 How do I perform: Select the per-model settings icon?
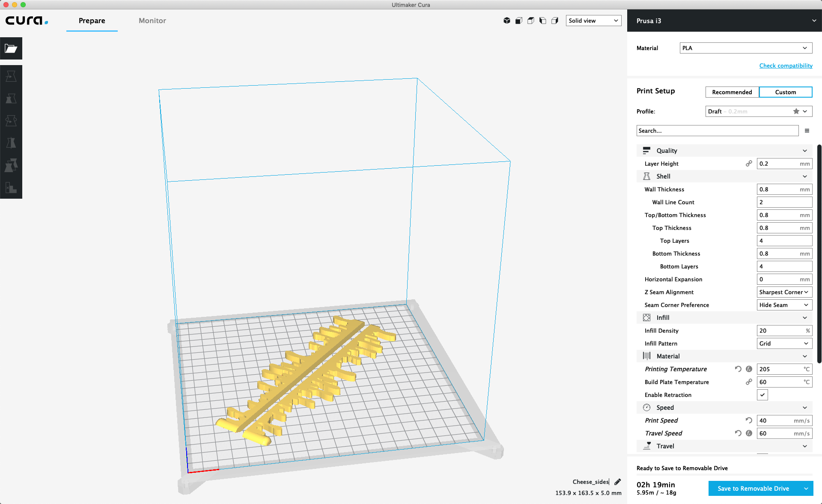tap(11, 165)
